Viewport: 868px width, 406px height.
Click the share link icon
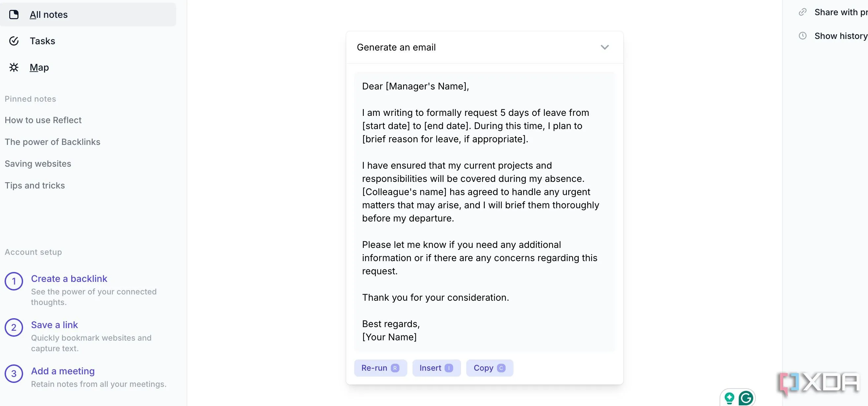coord(803,12)
